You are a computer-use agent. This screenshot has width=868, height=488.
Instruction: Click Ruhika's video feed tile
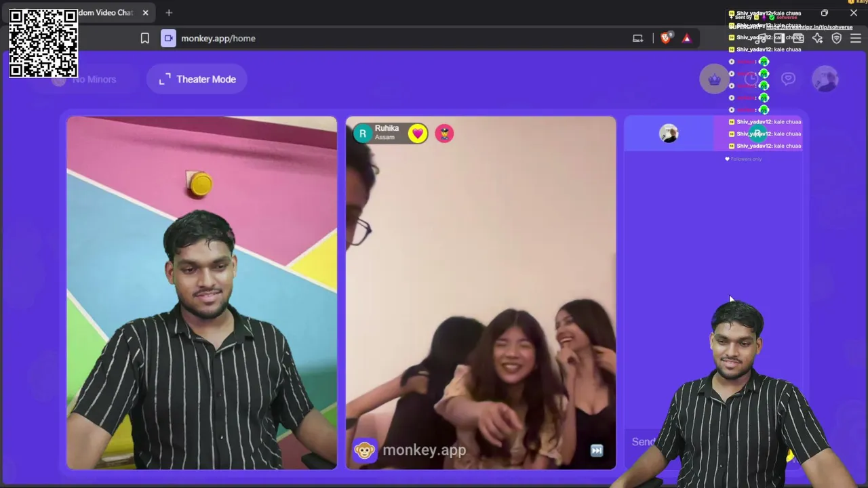(481, 293)
